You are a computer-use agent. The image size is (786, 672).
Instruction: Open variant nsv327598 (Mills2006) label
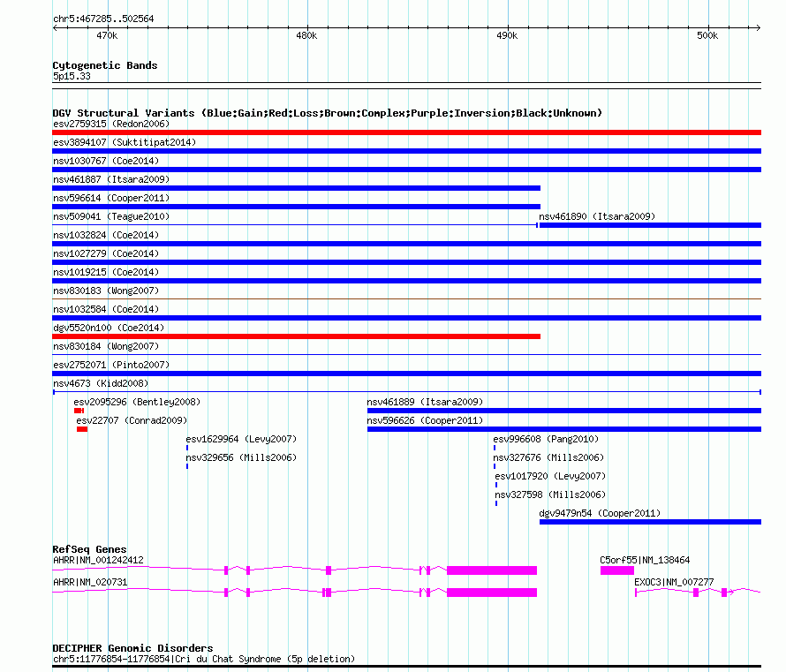pyautogui.click(x=550, y=495)
